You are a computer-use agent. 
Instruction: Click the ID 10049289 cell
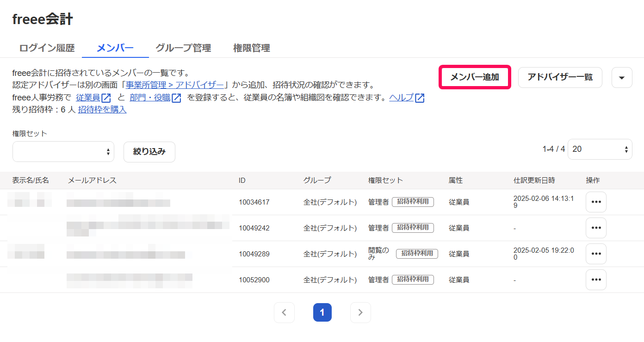coord(254,254)
